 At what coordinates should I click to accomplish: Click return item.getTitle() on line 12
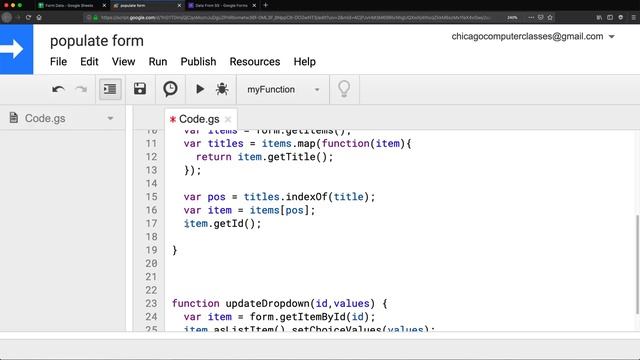[264, 157]
